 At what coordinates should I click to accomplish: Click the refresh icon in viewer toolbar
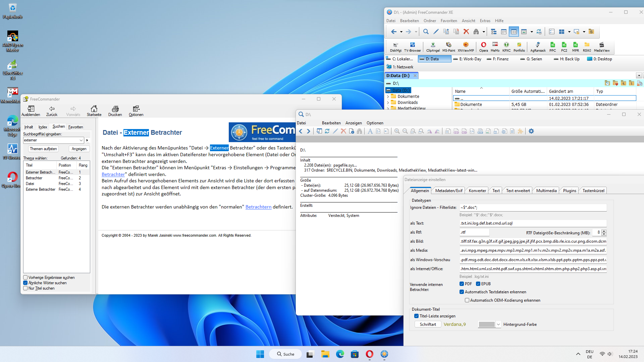point(327,131)
